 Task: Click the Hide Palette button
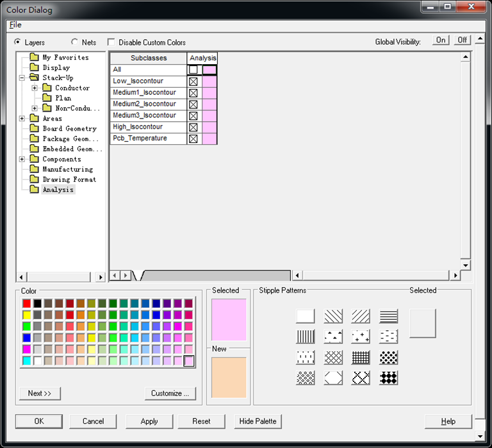tap(258, 421)
